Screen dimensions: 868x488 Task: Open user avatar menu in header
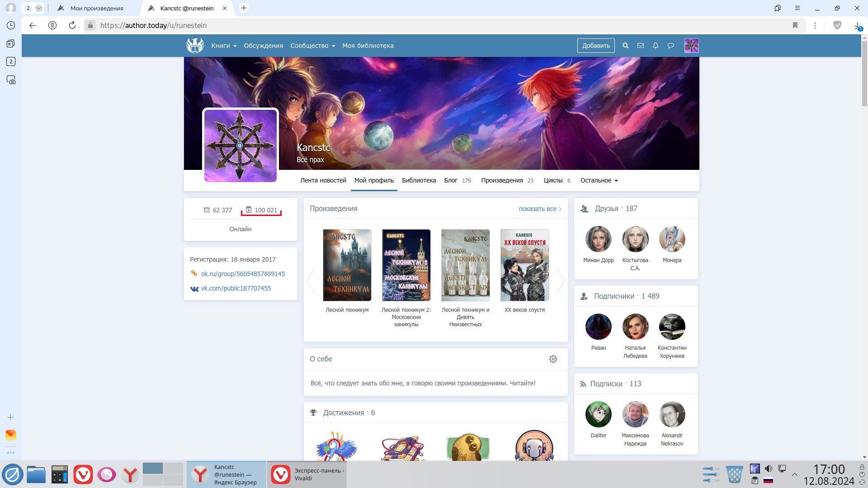(x=691, y=46)
